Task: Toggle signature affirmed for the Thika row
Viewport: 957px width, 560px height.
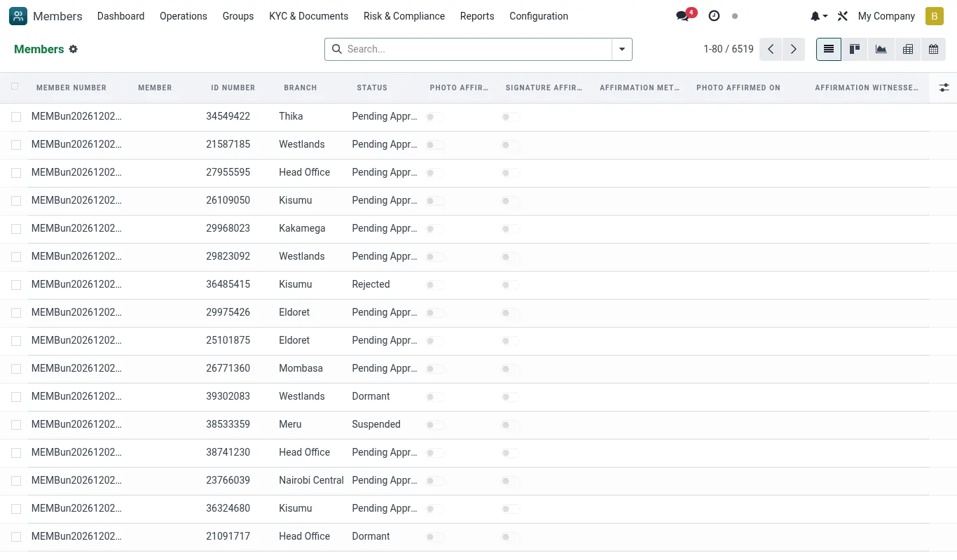Action: (x=511, y=117)
